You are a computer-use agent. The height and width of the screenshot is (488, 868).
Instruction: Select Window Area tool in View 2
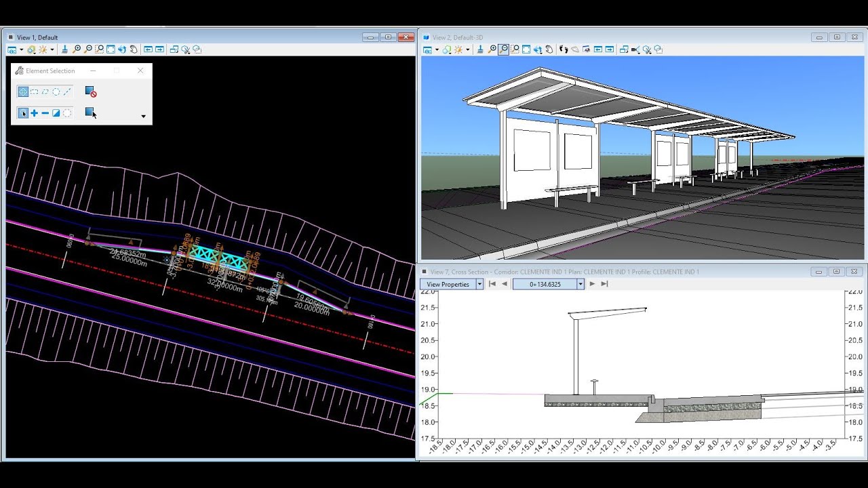(x=515, y=49)
